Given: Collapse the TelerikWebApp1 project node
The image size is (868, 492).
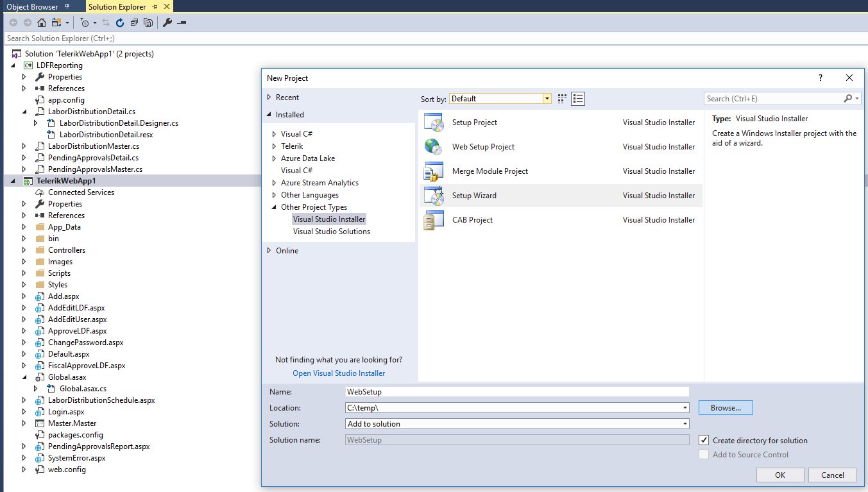Looking at the screenshot, I should click(x=13, y=181).
